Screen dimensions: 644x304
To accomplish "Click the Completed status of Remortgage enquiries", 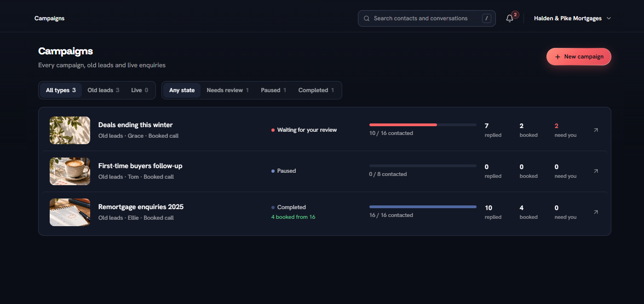I will [x=288, y=207].
